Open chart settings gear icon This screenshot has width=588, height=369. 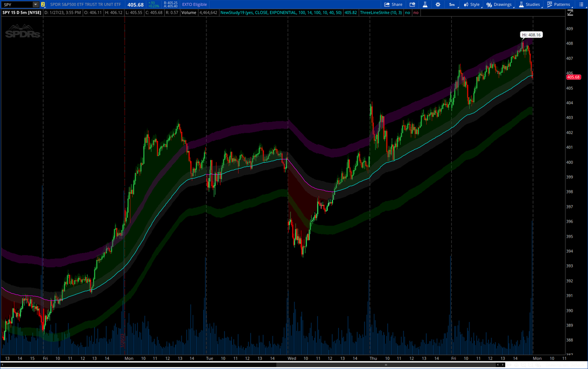coord(438,4)
